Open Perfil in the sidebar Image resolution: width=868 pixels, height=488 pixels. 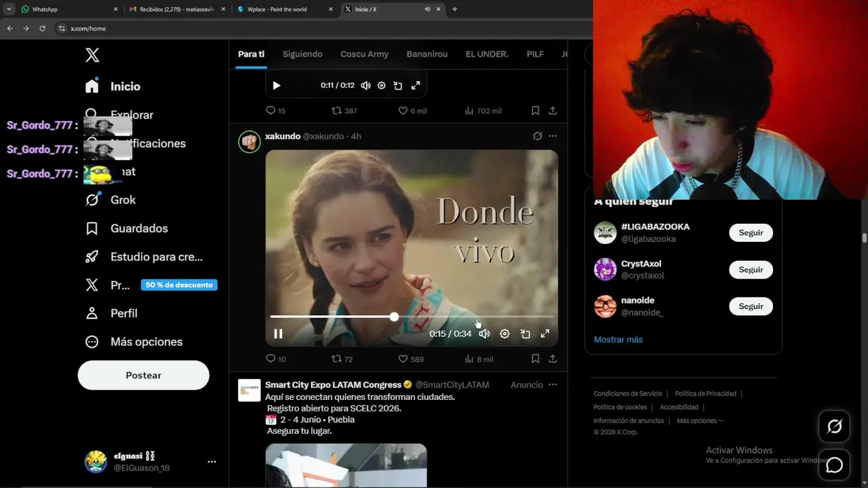click(111, 314)
